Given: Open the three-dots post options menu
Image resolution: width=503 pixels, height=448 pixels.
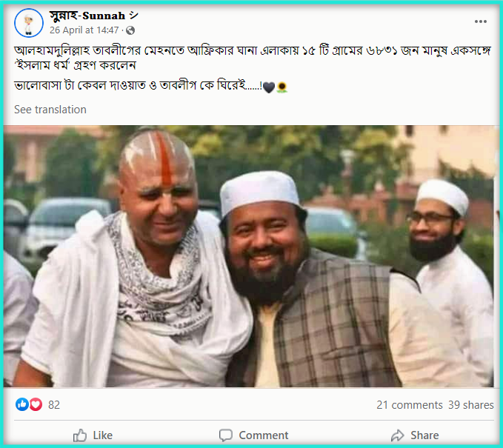Looking at the screenshot, I should tap(480, 21).
